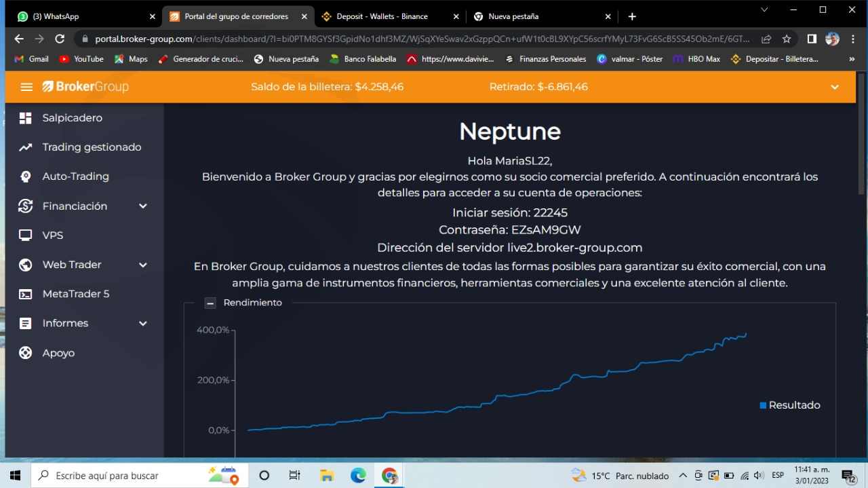Image resolution: width=868 pixels, height=488 pixels.
Task: Open Chrome tab search dropdown arrow
Action: coord(764,10)
